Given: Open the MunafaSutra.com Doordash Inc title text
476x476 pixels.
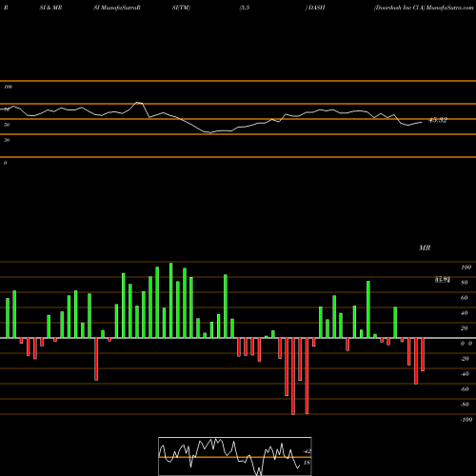Looking at the screenshot, I should [424, 8].
